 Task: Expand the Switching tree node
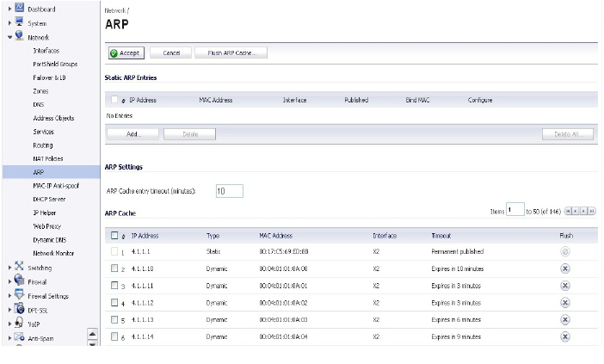[x=10, y=268]
